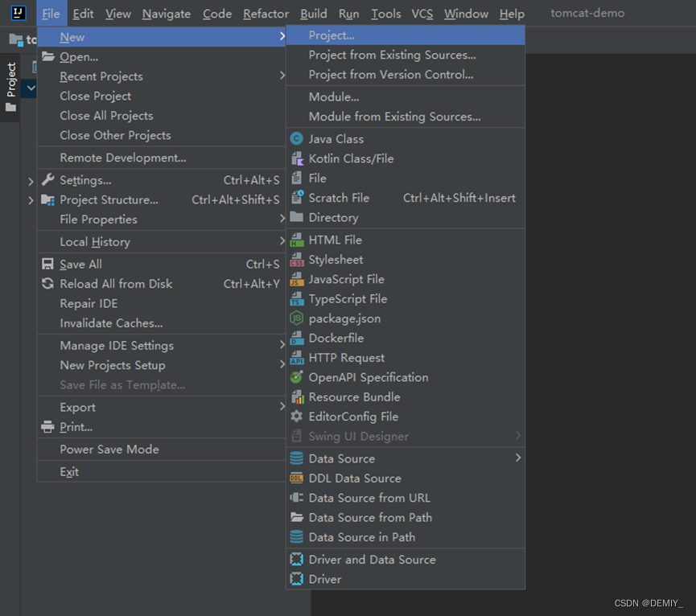Viewport: 696px width, 616px height.
Task: Open the Edit menu
Action: pyautogui.click(x=83, y=14)
